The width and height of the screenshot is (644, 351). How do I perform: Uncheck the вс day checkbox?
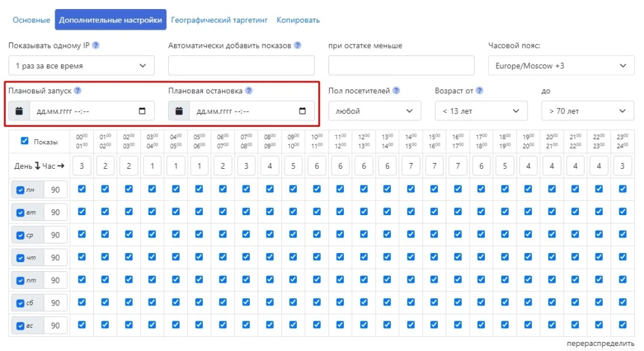tap(20, 326)
